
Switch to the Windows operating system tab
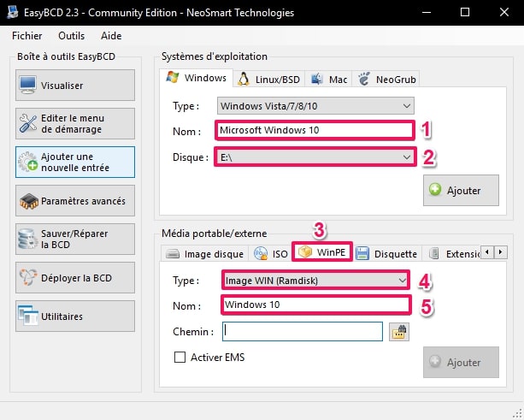pos(196,78)
